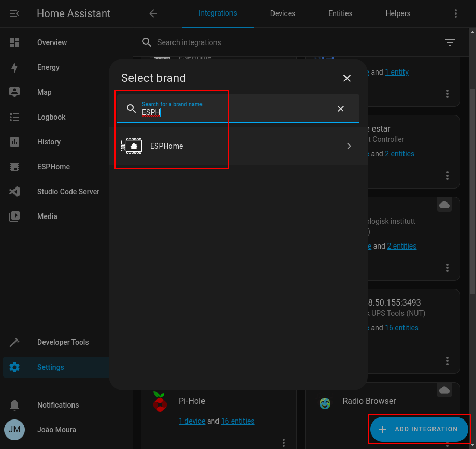Open the top bar overflow menu
The width and height of the screenshot is (476, 449).
tap(456, 13)
